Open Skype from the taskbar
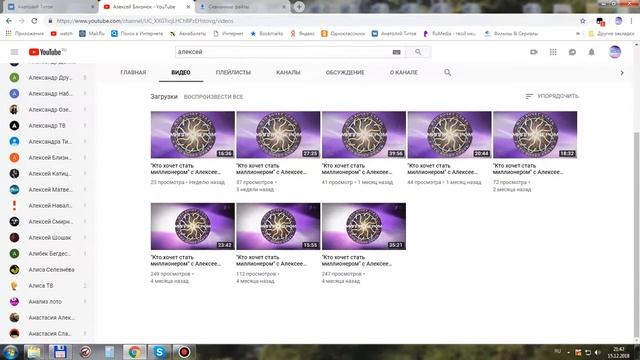This screenshot has width=640, height=360. 159,352
